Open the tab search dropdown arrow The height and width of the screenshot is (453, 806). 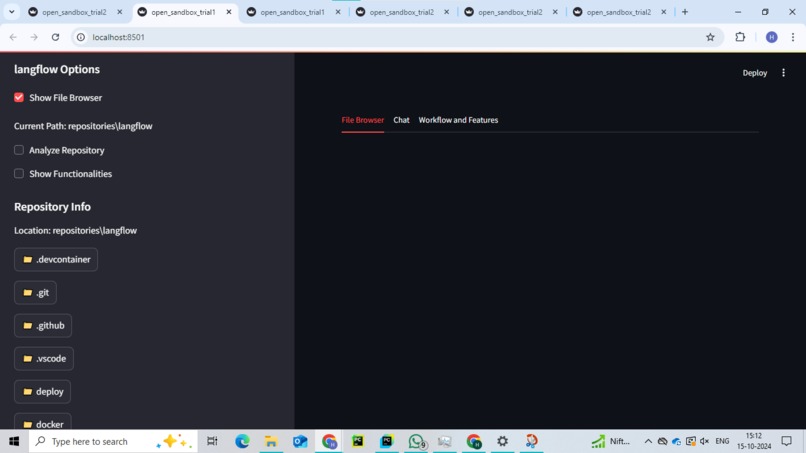(11, 12)
